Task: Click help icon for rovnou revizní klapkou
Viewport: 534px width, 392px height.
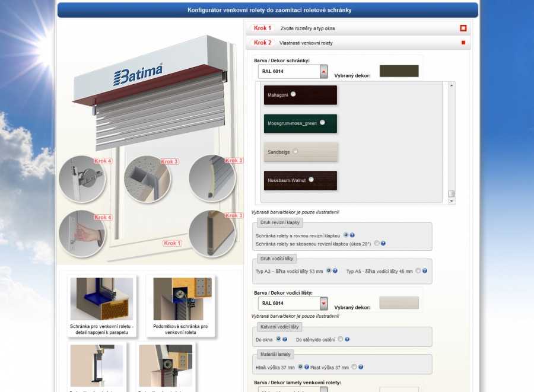Action: 352,235
